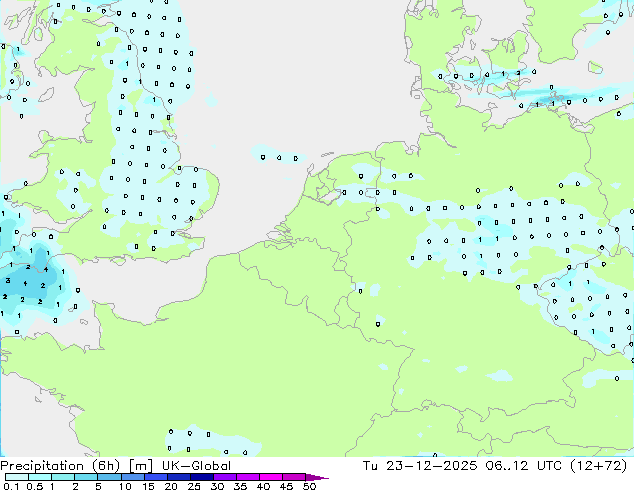Click the 10–15 legend color swatch
This screenshot has width=634, height=490.
(x=132, y=477)
